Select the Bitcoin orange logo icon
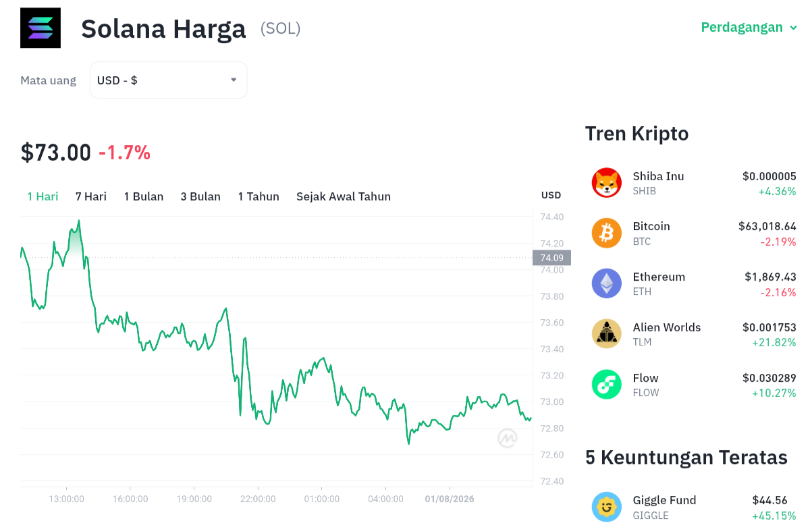The height and width of the screenshot is (527, 812). tap(607, 233)
